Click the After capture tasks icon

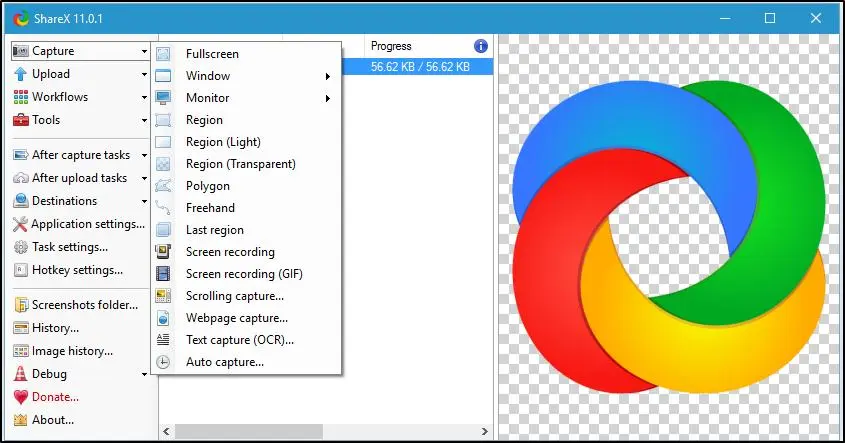[x=20, y=155]
